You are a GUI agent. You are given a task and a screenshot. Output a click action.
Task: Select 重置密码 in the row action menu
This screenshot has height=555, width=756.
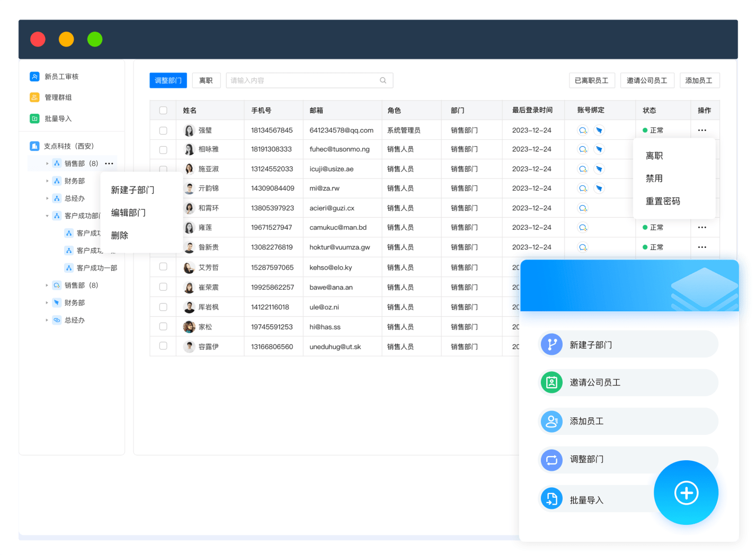[663, 201]
